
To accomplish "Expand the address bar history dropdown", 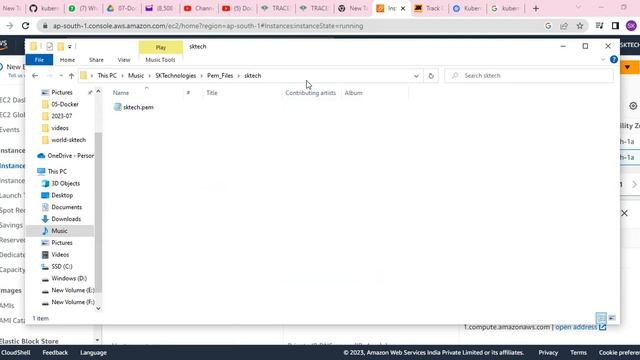I will click(x=416, y=76).
